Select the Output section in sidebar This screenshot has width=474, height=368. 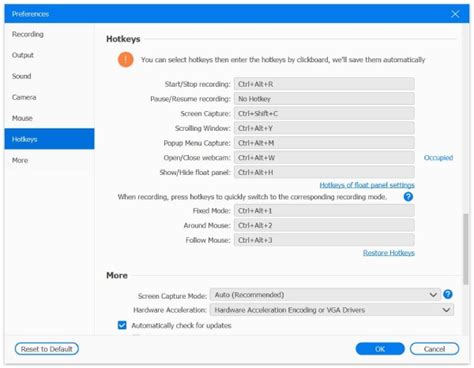pos(49,55)
